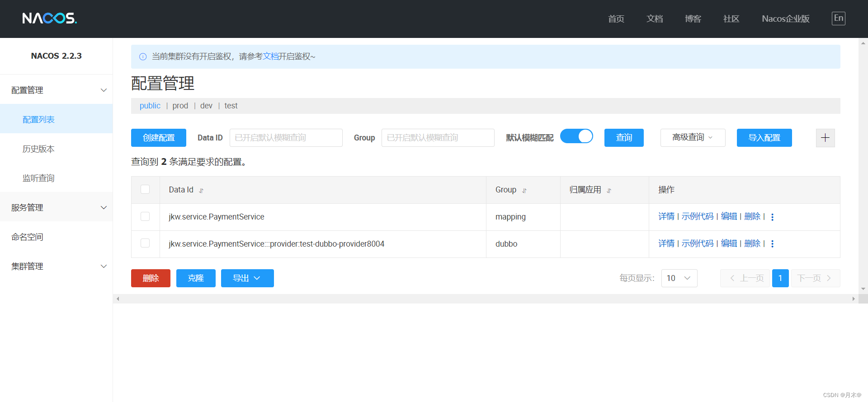
Task: Tick the select-all checkbox in table header
Action: coord(145,189)
